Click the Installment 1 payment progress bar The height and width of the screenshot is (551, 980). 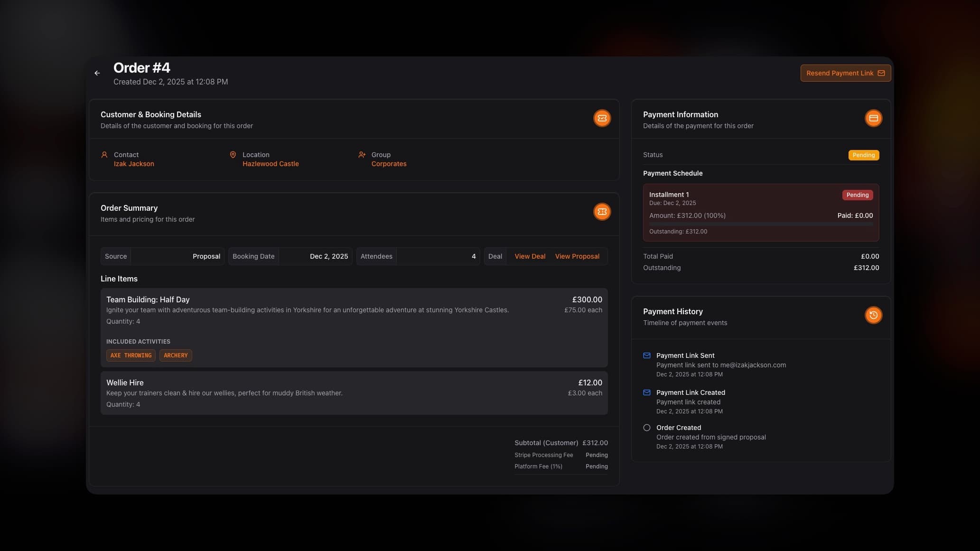761,224
